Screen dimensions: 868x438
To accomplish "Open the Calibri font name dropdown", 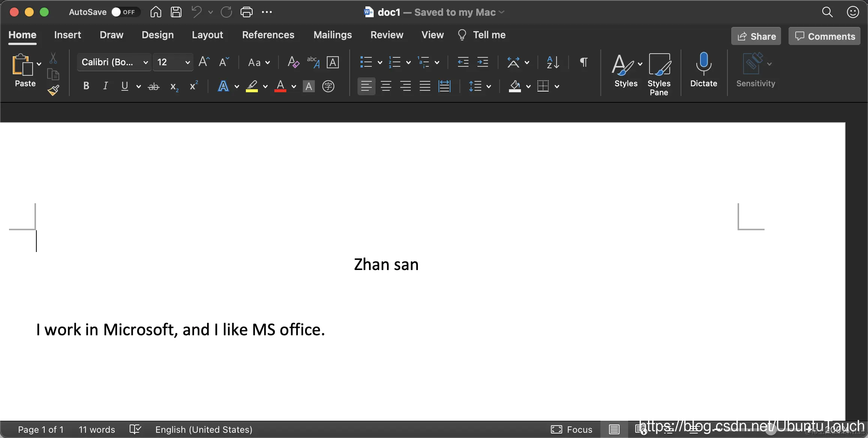I will [146, 62].
